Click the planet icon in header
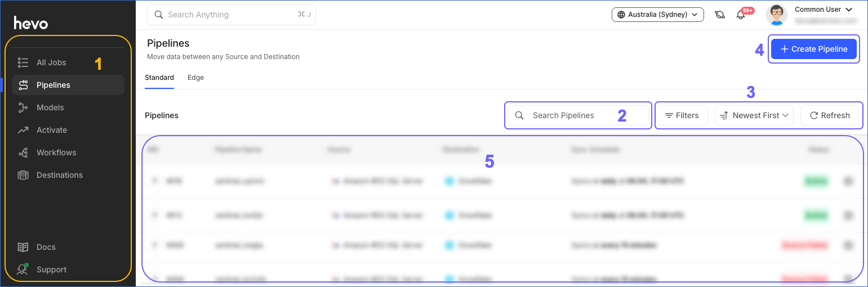The height and width of the screenshot is (287, 868). [x=720, y=15]
